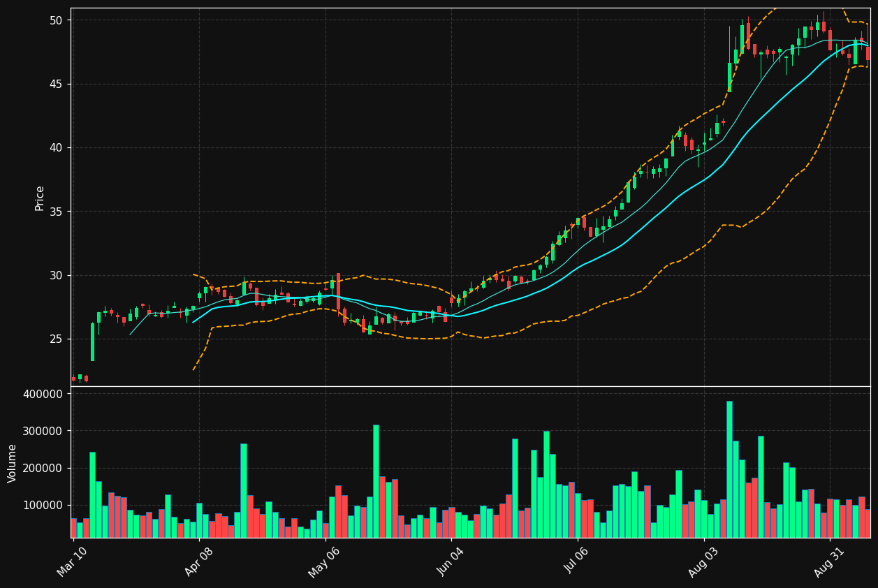Click the tallest volume bar near 380000
This screenshot has height=588, width=878.
point(729,469)
